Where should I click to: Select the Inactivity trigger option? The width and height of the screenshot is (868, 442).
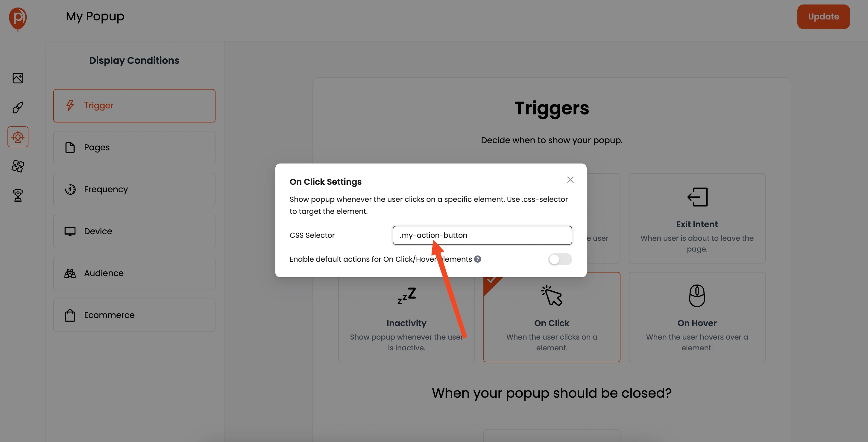[x=406, y=317]
